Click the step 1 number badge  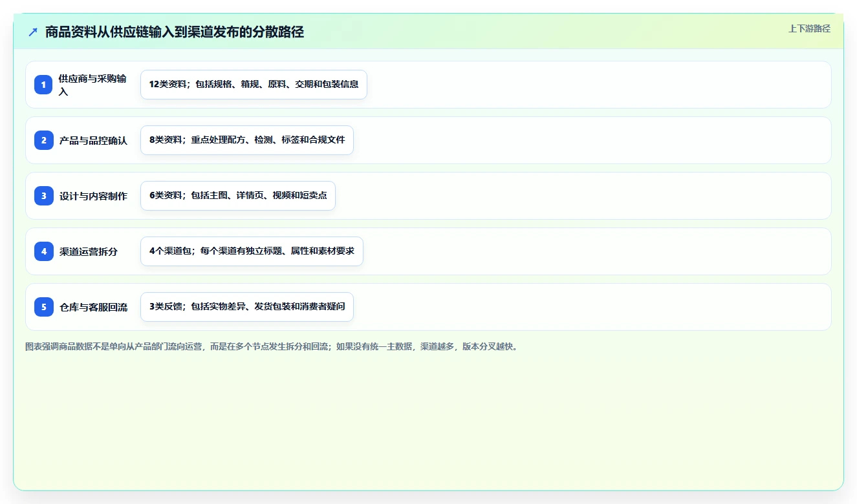click(44, 85)
